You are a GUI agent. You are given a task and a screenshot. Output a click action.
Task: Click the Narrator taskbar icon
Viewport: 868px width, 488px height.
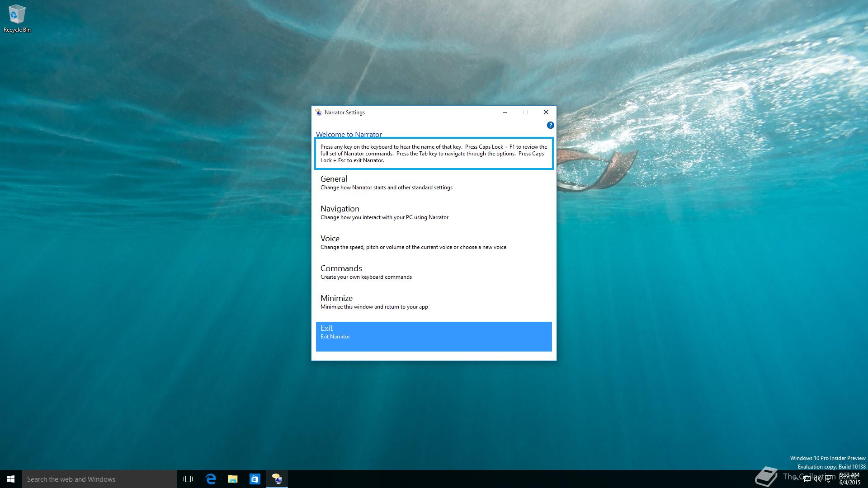click(x=277, y=479)
